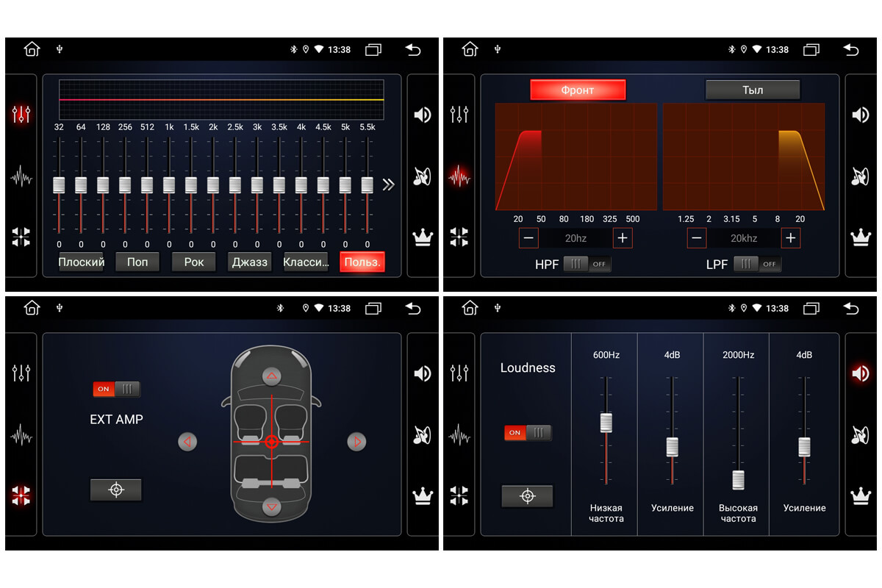Tap the back arrow on the Loudness screen

click(850, 308)
